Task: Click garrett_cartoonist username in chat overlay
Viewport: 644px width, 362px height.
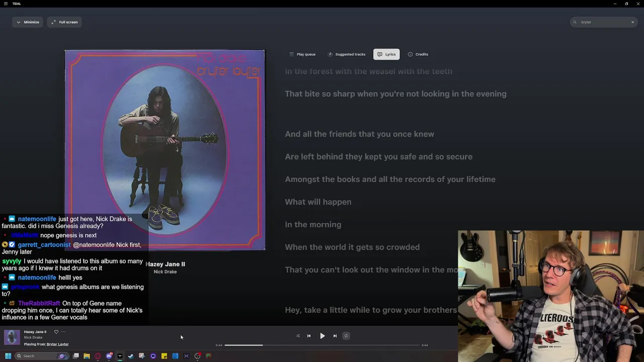Action: click(44, 245)
